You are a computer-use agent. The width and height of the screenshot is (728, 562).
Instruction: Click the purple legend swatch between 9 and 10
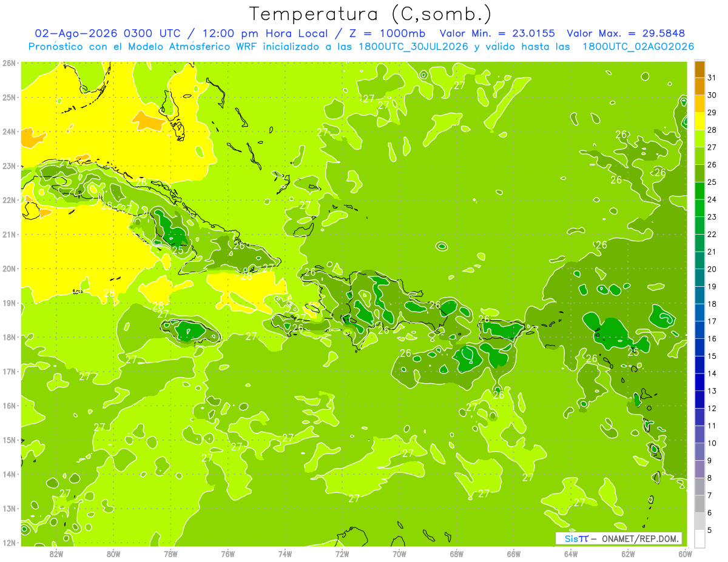[699, 452]
